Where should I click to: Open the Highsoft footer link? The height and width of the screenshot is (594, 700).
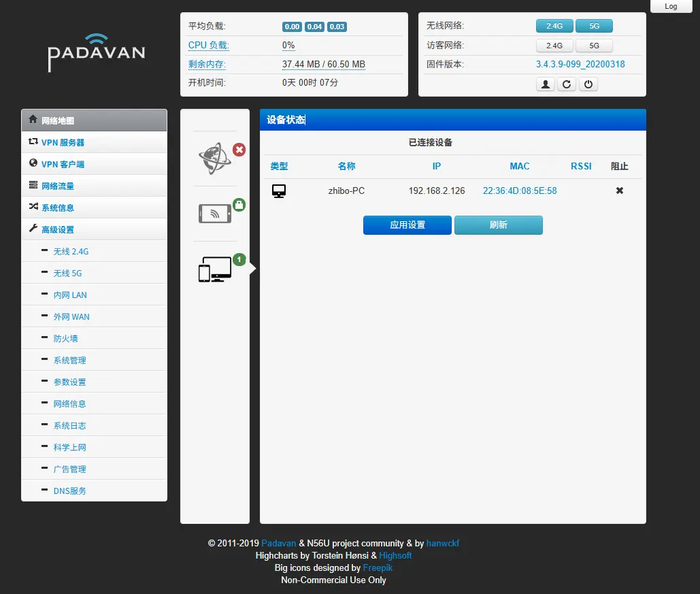[x=395, y=556]
